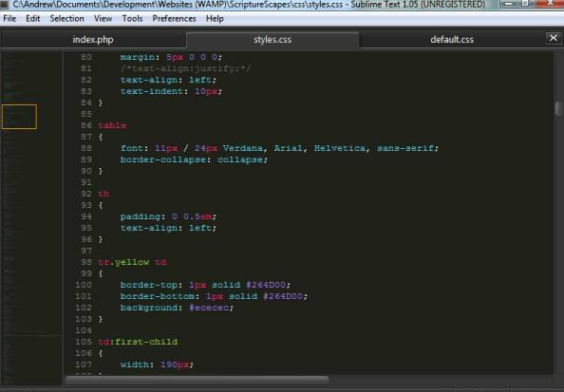Viewport: 564px width, 392px height.
Task: Open the View menu
Action: pos(103,18)
